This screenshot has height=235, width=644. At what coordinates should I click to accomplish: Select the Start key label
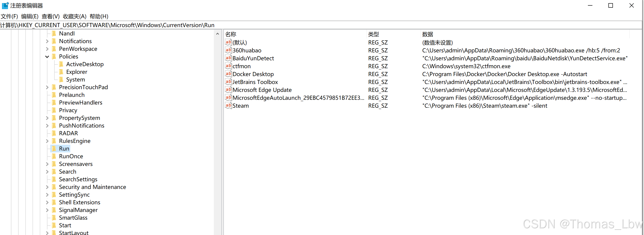click(x=65, y=225)
